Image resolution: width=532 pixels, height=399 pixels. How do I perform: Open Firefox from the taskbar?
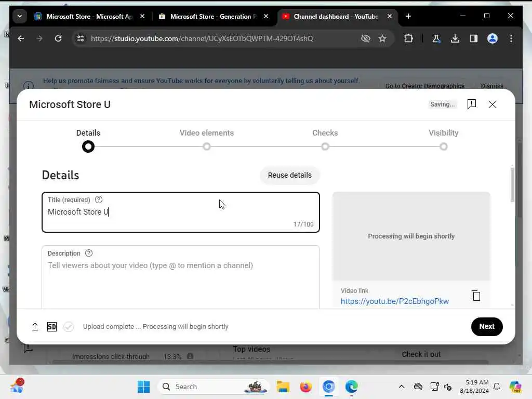[305, 387]
